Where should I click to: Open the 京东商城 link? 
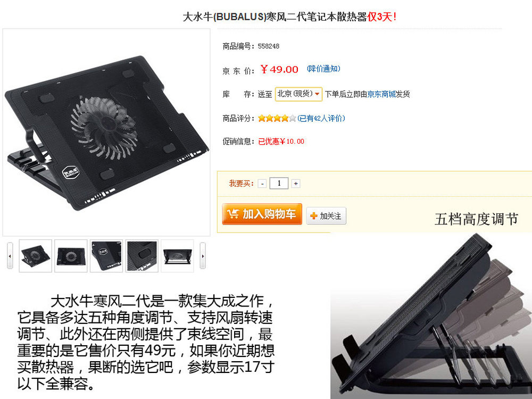click(x=381, y=94)
